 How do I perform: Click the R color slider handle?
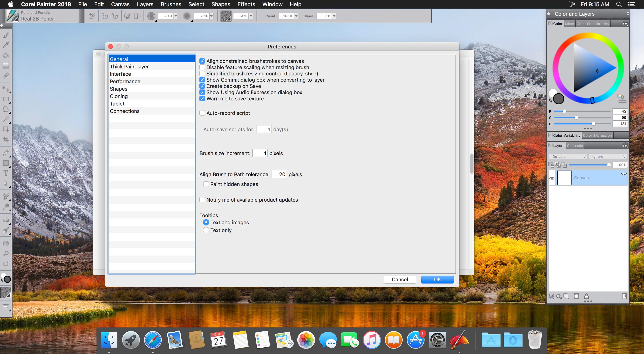pos(564,111)
